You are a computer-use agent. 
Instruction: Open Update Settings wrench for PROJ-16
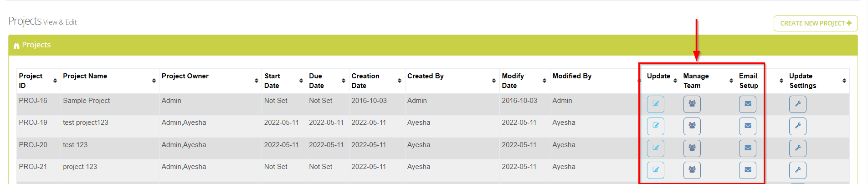pyautogui.click(x=797, y=104)
